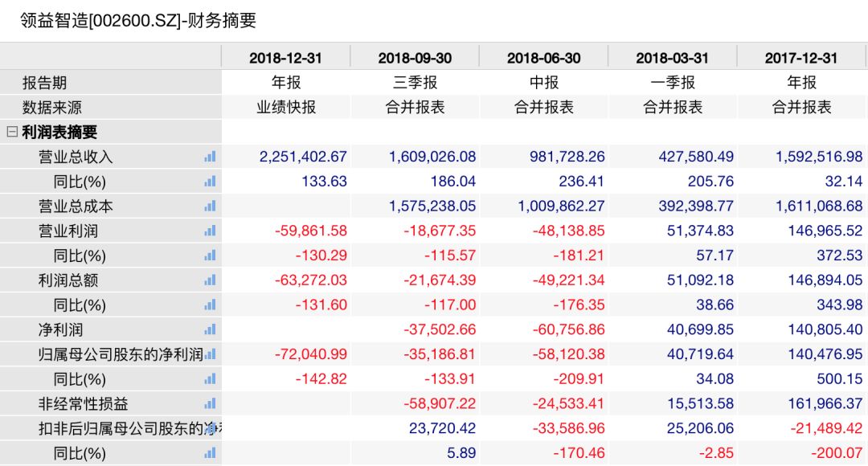Select the 2018-06-30 column header
This screenshot has width=868, height=466.
coord(543,58)
